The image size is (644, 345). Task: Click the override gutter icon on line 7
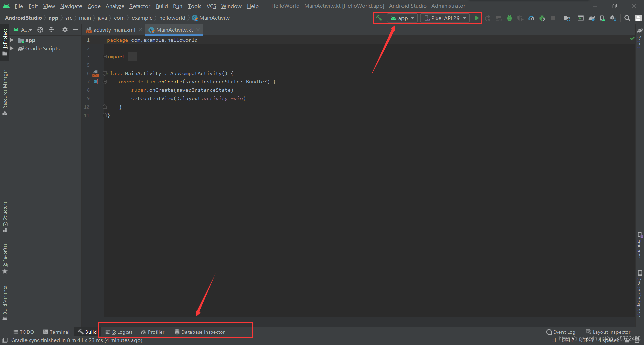pos(96,82)
